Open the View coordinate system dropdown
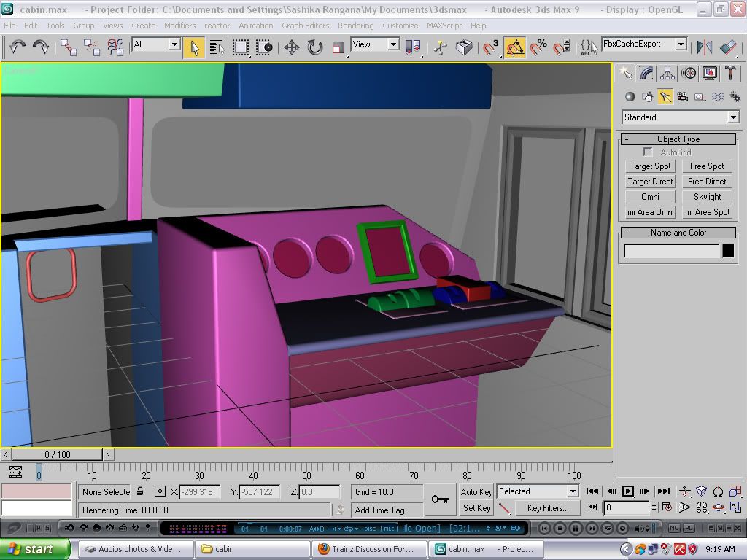The width and height of the screenshot is (747, 560). (375, 44)
